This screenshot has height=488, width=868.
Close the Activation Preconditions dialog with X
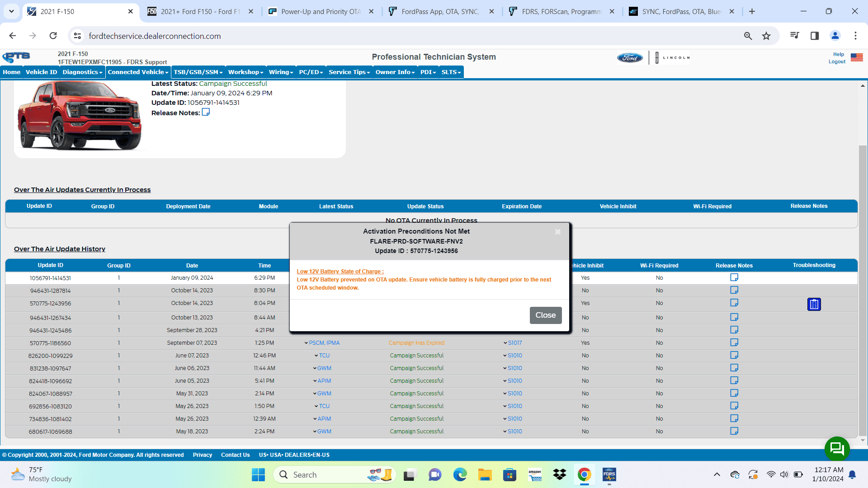point(558,232)
